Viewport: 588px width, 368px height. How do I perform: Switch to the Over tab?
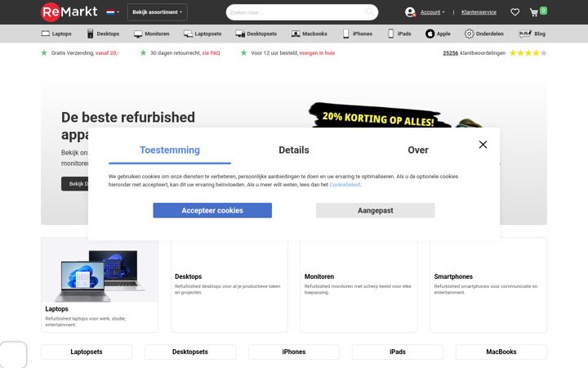tap(418, 150)
